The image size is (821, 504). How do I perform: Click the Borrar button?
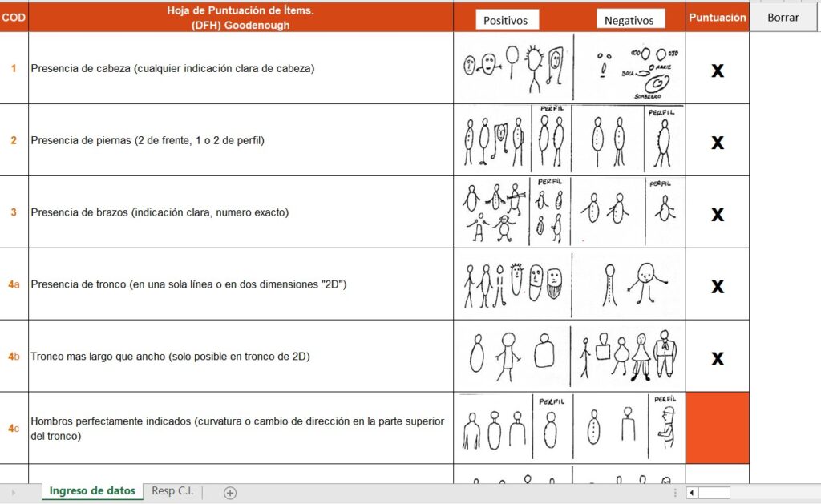coord(783,17)
